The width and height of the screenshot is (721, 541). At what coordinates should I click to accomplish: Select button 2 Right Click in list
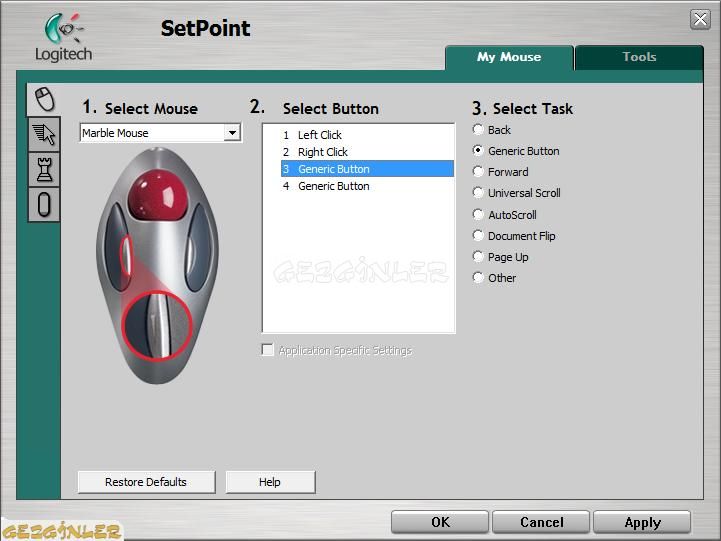point(367,152)
